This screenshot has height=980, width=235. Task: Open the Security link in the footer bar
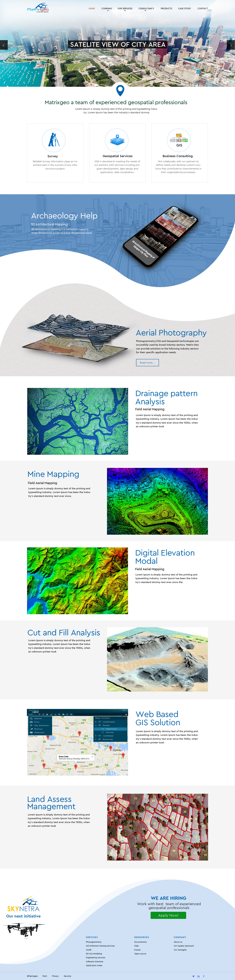[x=67, y=976]
